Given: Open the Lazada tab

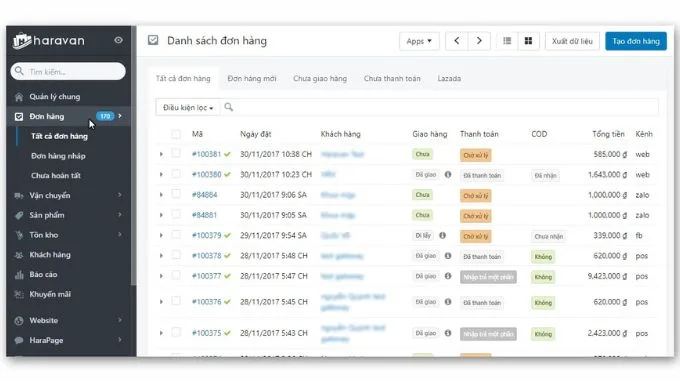Looking at the screenshot, I should [449, 78].
